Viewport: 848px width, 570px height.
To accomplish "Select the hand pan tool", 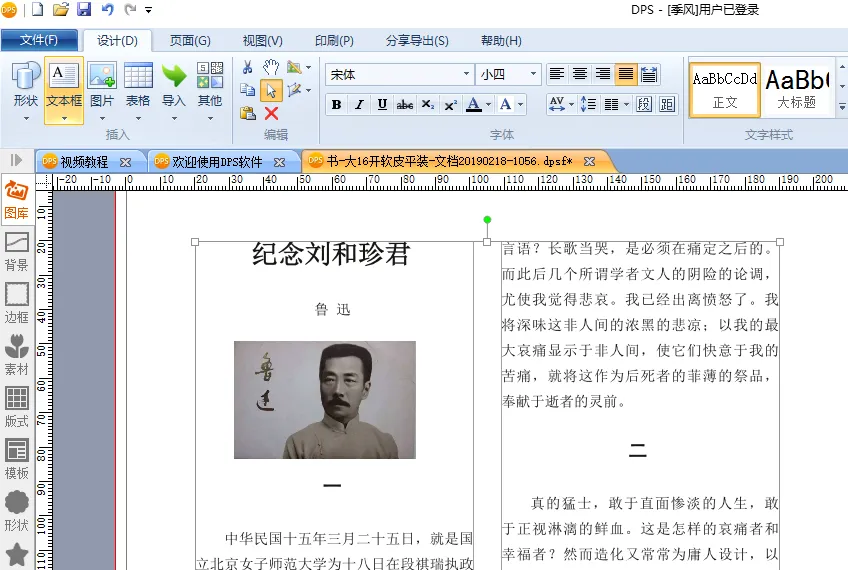I will (x=271, y=67).
